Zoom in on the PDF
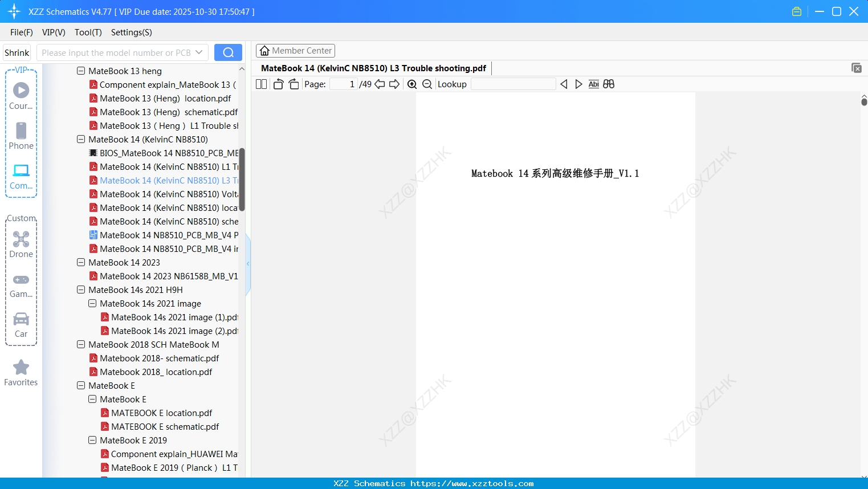 412,84
